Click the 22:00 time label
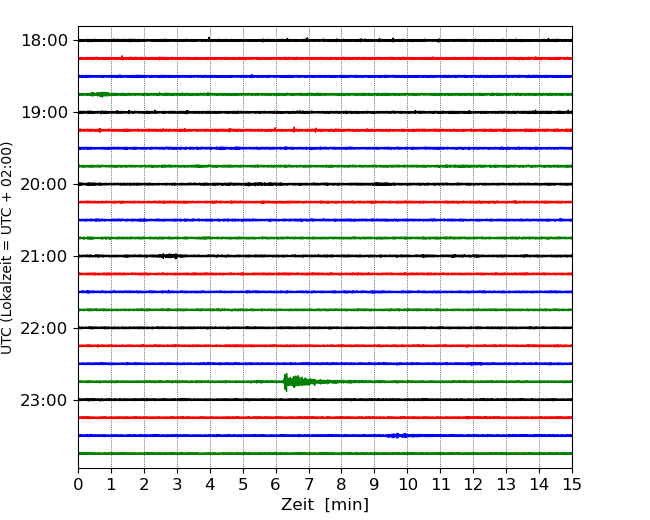 [x=44, y=328]
